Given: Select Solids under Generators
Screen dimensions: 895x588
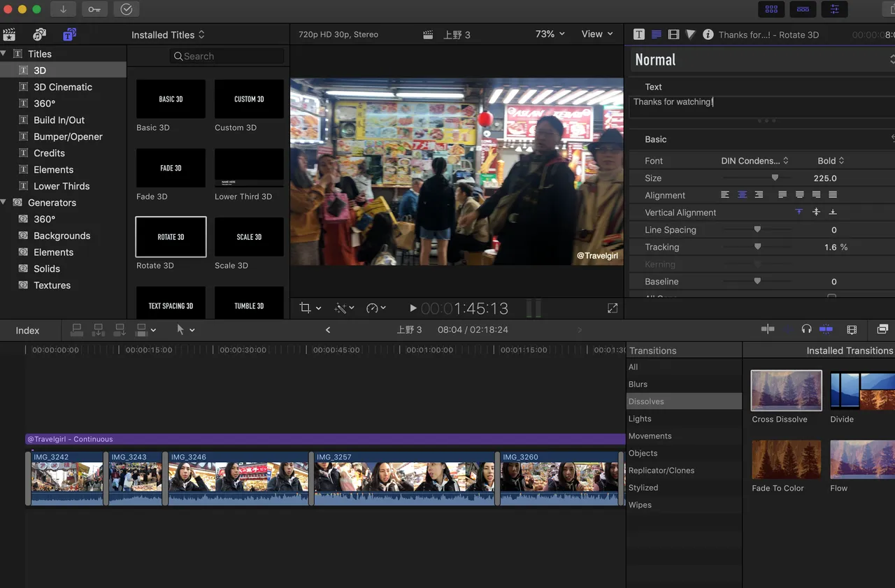Looking at the screenshot, I should click(47, 268).
